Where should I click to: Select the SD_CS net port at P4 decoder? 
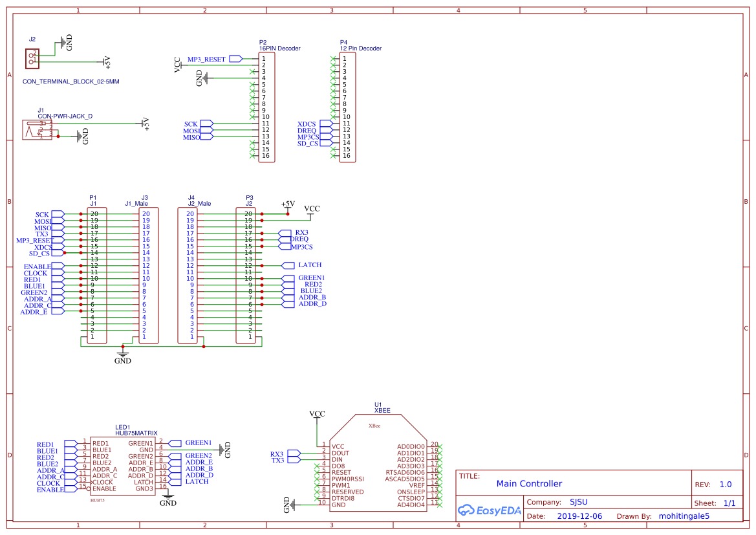pyautogui.click(x=326, y=143)
